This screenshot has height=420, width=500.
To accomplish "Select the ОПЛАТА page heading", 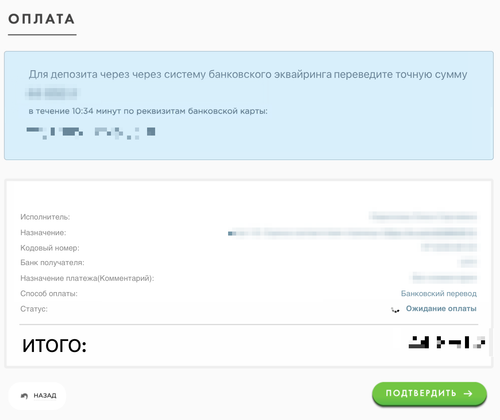I will click(x=41, y=19).
